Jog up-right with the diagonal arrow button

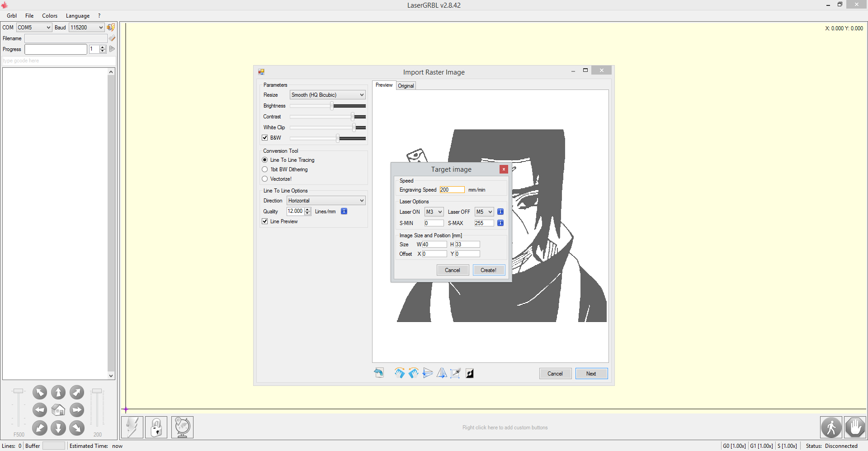tap(77, 392)
